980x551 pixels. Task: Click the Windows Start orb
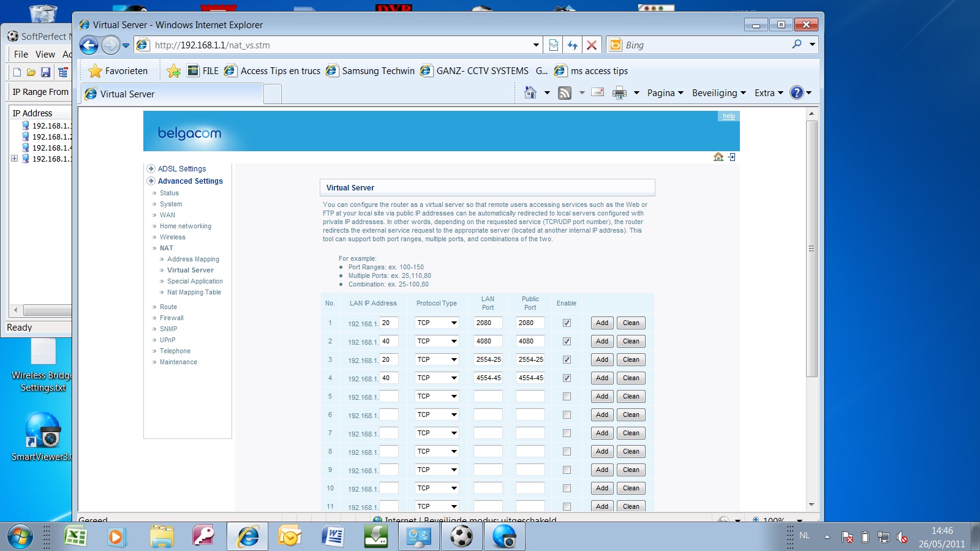[20, 537]
